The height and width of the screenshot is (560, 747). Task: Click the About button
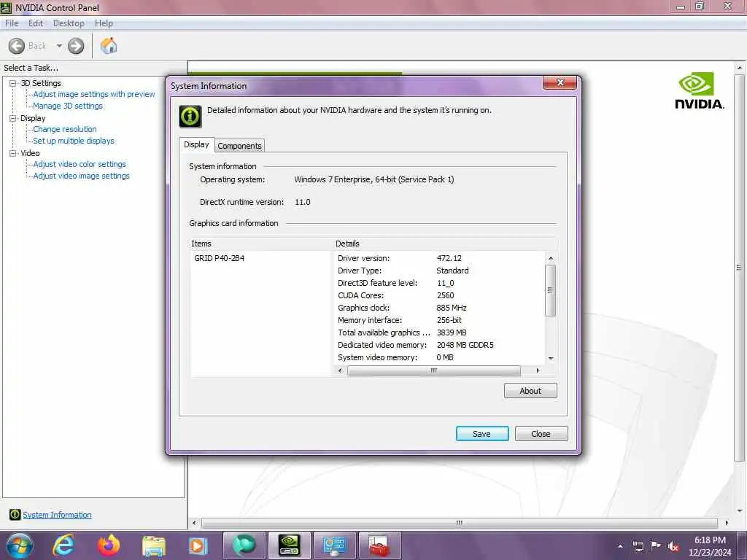pos(530,391)
